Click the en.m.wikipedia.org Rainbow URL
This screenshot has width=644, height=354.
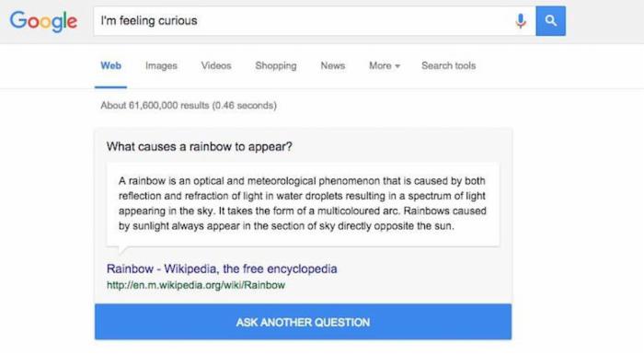[196, 285]
